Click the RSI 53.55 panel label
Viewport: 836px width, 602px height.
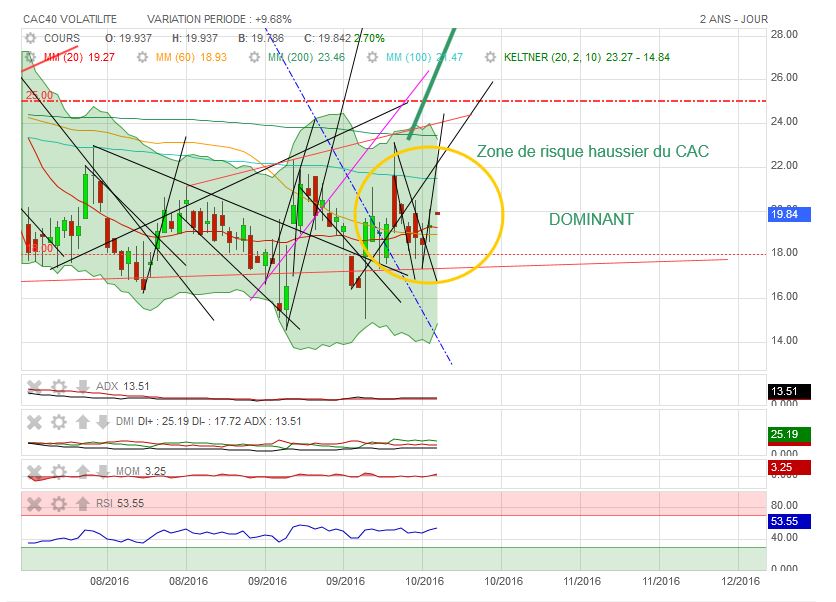coord(119,503)
